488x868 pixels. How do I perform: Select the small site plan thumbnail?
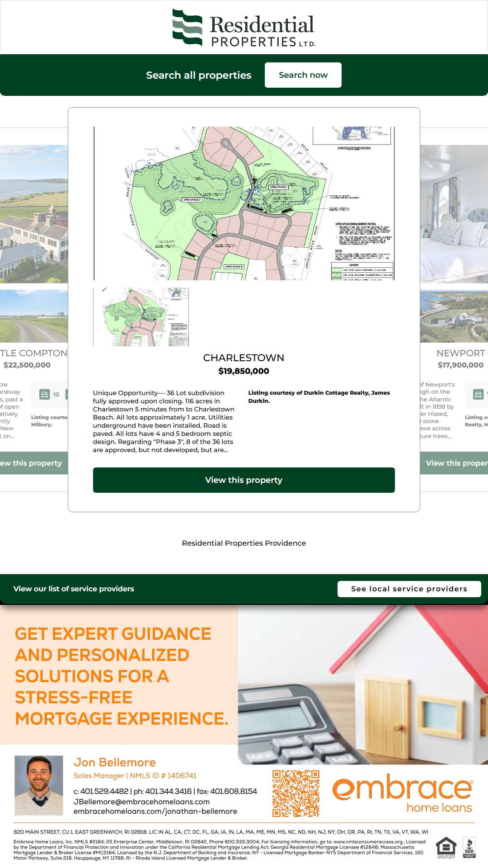(x=141, y=317)
